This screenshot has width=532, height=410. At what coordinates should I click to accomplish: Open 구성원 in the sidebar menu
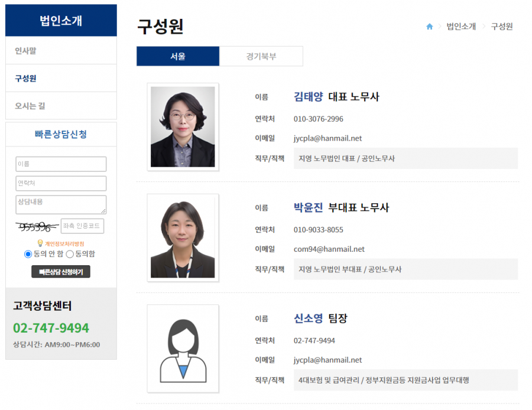[x=61, y=78]
